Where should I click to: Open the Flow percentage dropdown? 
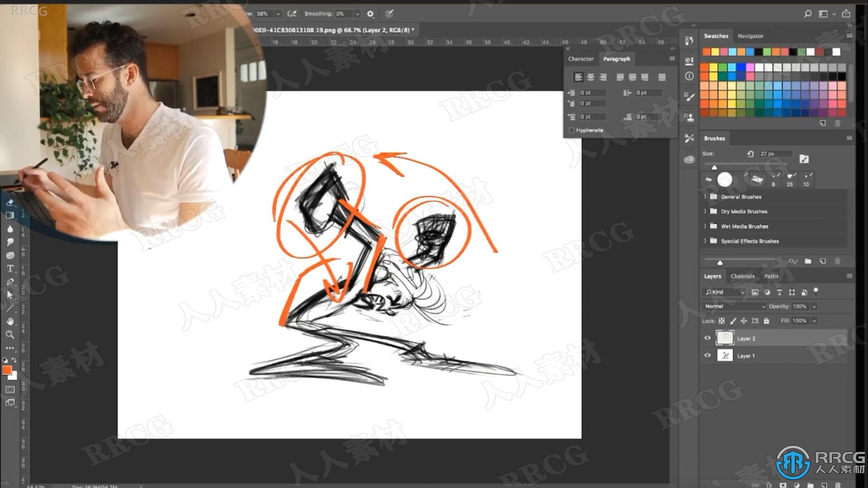point(278,14)
